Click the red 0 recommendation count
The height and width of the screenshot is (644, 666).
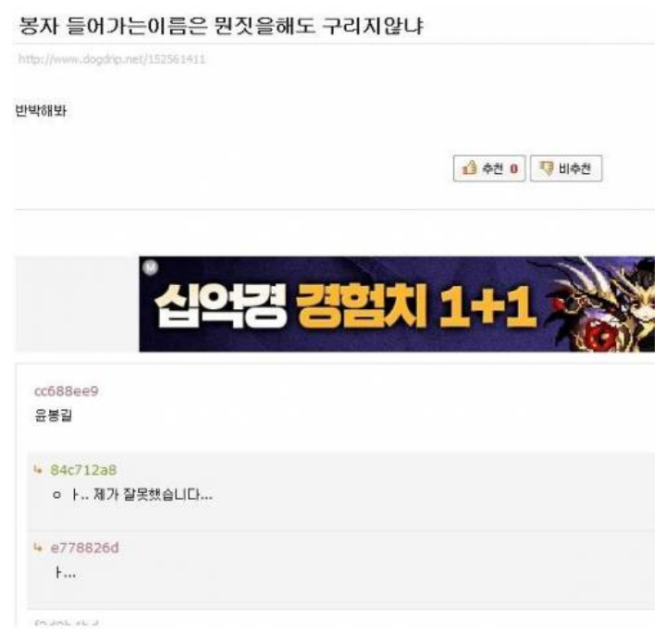click(513, 169)
